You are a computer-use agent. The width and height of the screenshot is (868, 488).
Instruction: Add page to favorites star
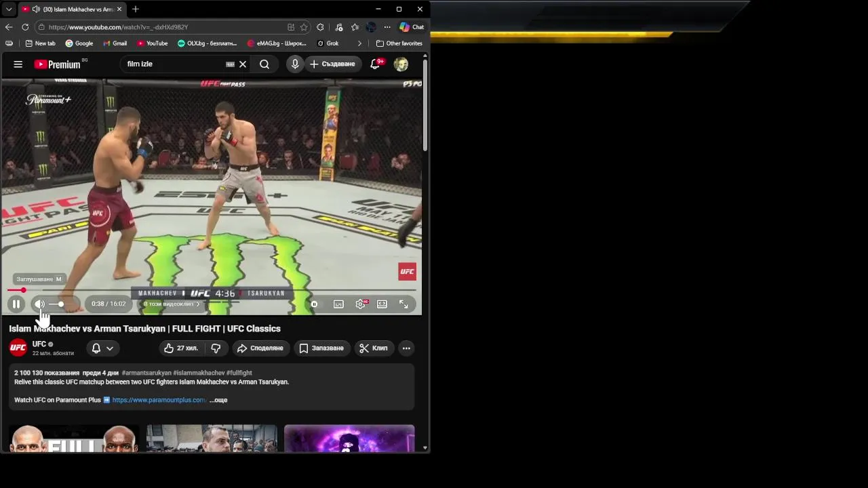point(304,27)
